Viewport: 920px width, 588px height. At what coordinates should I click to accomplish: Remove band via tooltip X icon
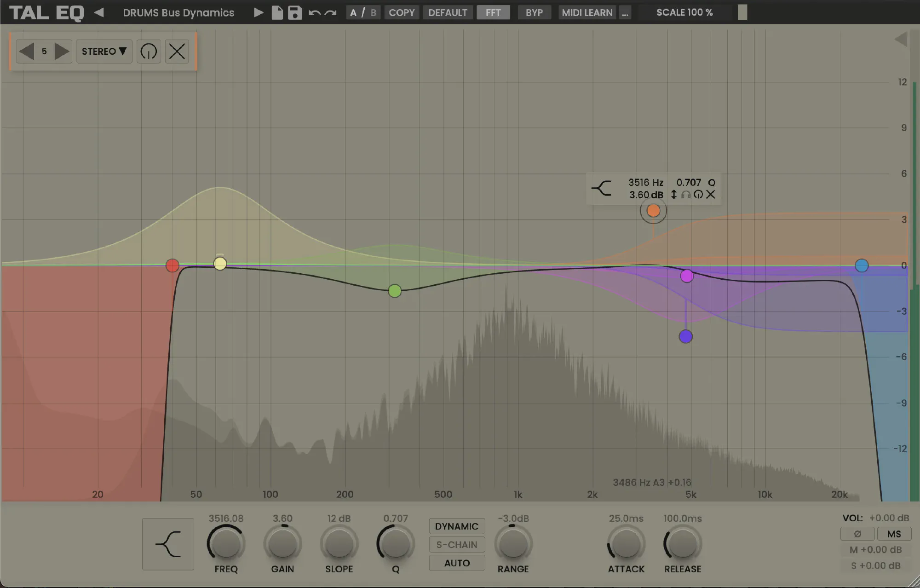(x=711, y=195)
